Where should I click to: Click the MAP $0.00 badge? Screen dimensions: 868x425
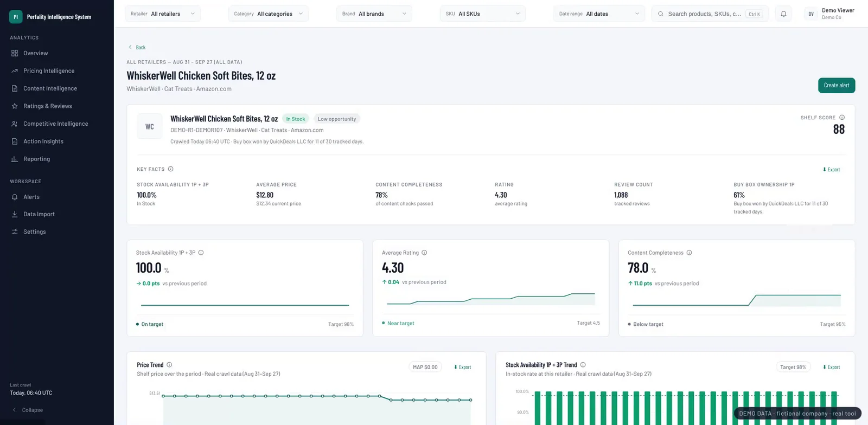coord(425,367)
